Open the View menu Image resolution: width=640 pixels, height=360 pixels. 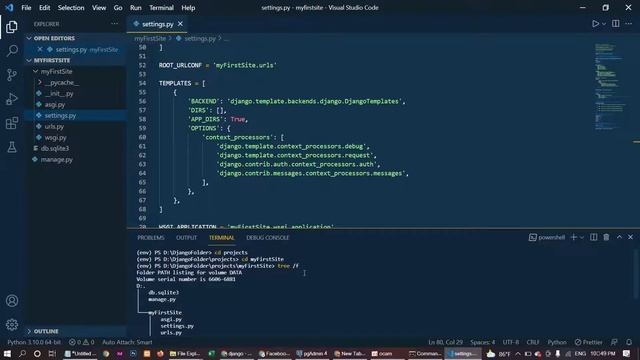click(99, 8)
